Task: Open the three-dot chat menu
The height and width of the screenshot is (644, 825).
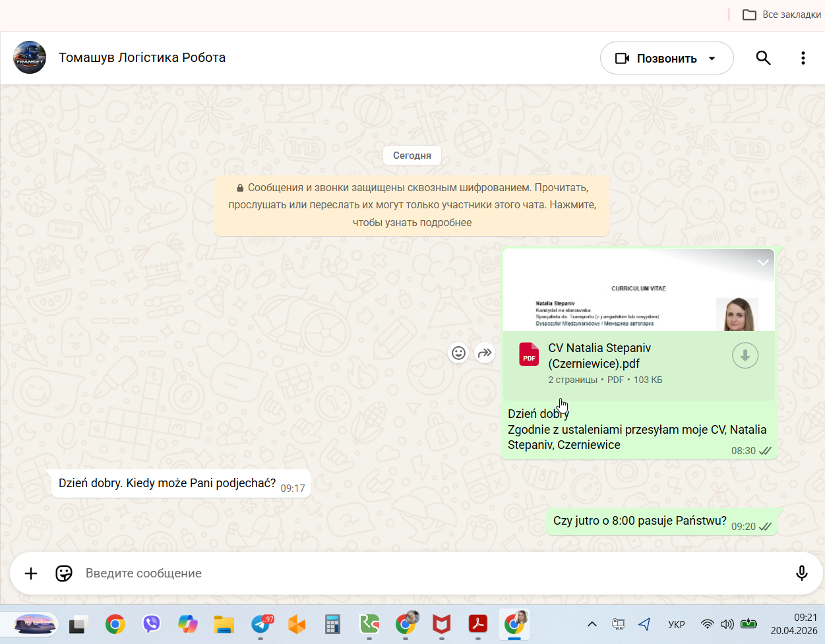Action: click(803, 58)
